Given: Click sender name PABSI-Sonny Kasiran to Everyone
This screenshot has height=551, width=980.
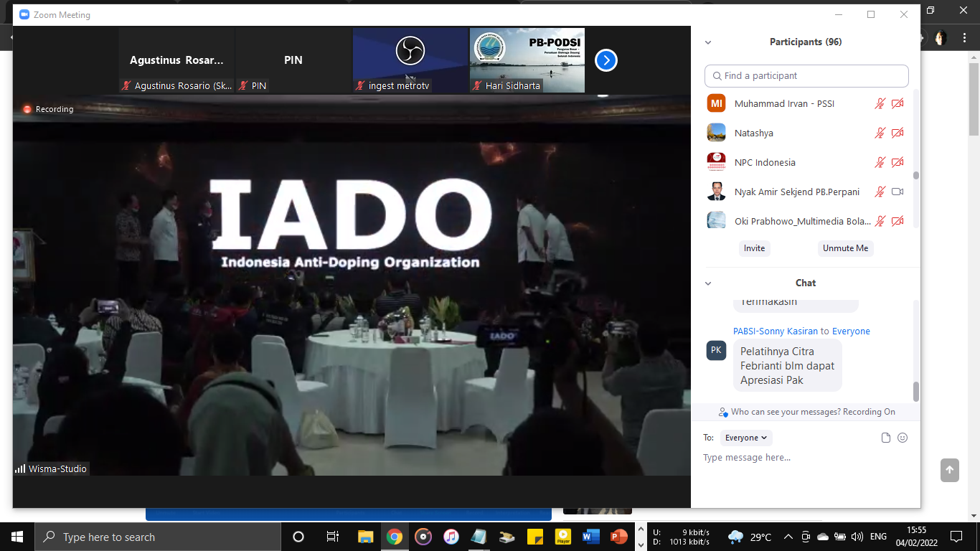Looking at the screenshot, I should click(x=801, y=331).
